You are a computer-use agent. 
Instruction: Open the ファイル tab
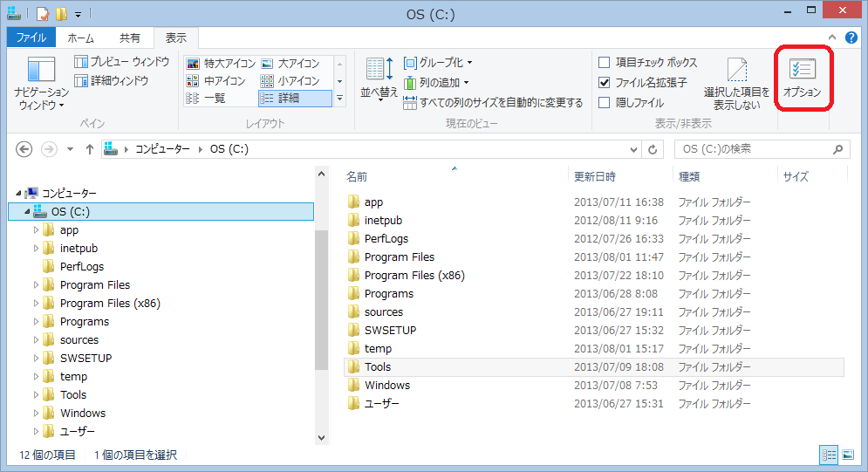pos(31,38)
